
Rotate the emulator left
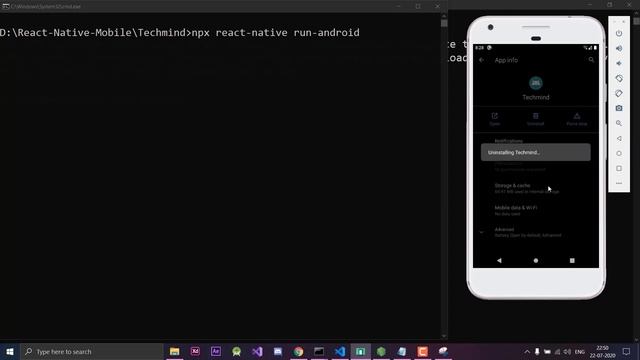(619, 78)
